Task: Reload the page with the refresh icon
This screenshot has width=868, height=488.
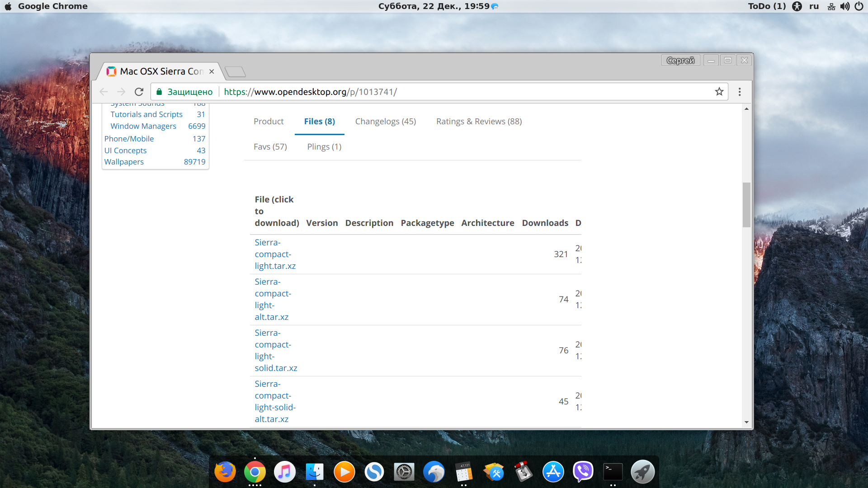Action: (139, 92)
